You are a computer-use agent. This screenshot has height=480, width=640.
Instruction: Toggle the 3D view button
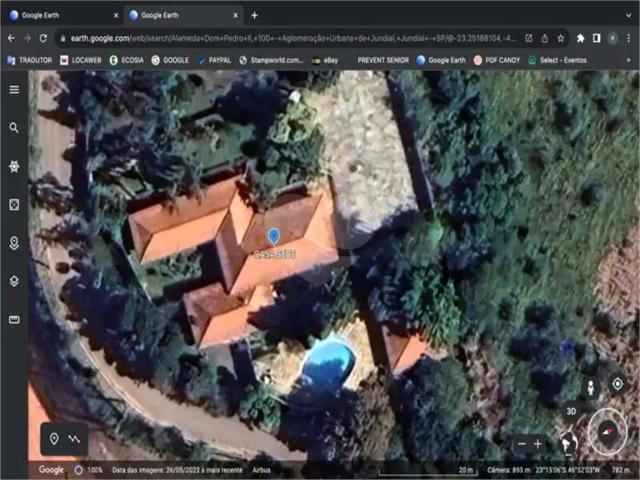coord(571,411)
